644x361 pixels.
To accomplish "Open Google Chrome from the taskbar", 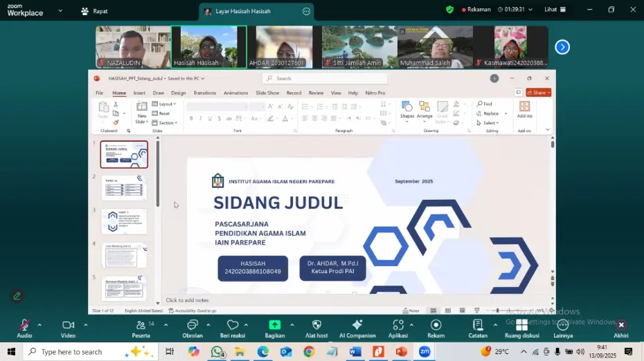I will (x=309, y=351).
